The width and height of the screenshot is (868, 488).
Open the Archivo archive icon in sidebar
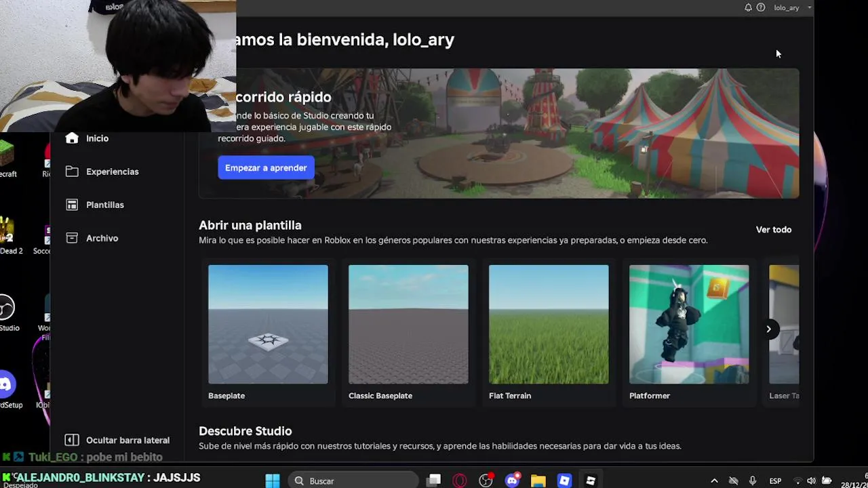72,238
